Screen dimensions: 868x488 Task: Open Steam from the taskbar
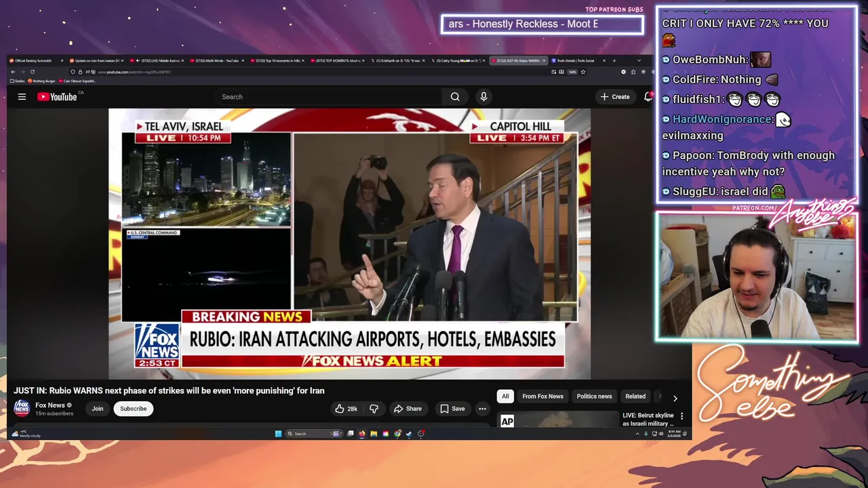(x=409, y=434)
